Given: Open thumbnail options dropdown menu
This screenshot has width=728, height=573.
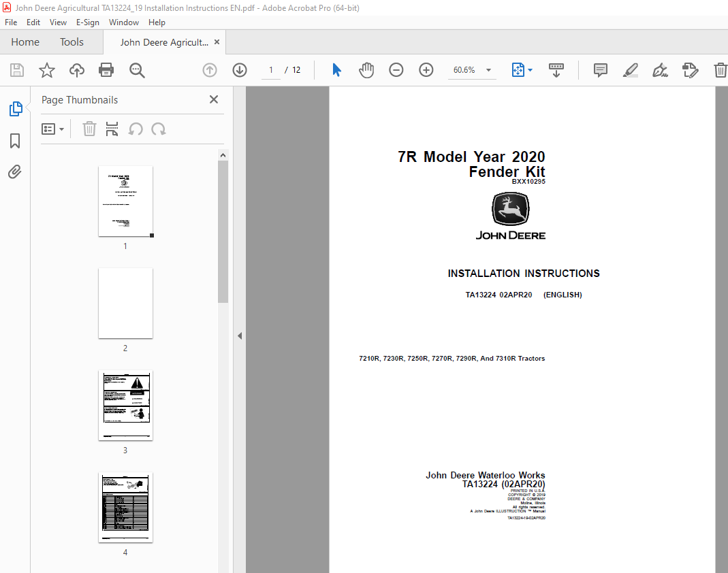Looking at the screenshot, I should point(52,129).
